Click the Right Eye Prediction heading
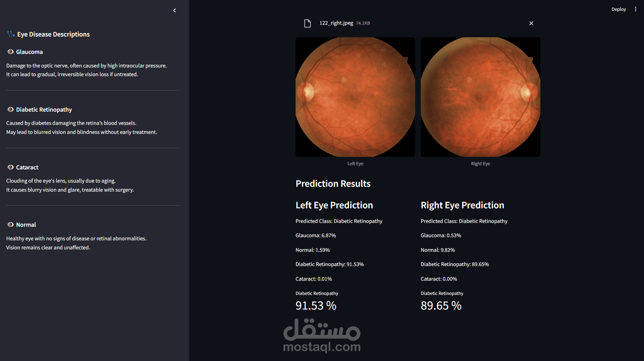Viewport: 644px width, 361px height. coord(462,205)
